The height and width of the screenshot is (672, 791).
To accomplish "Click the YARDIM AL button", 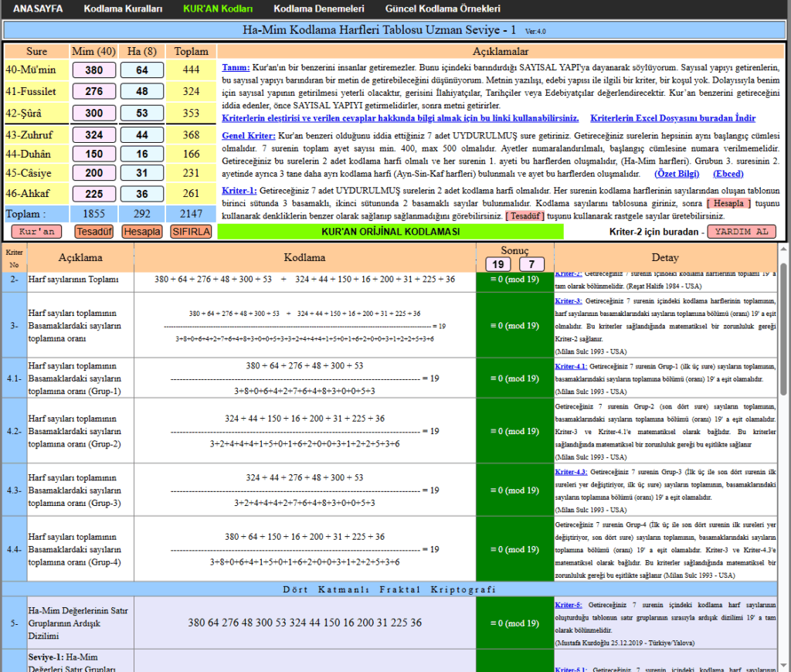I will pos(742,232).
